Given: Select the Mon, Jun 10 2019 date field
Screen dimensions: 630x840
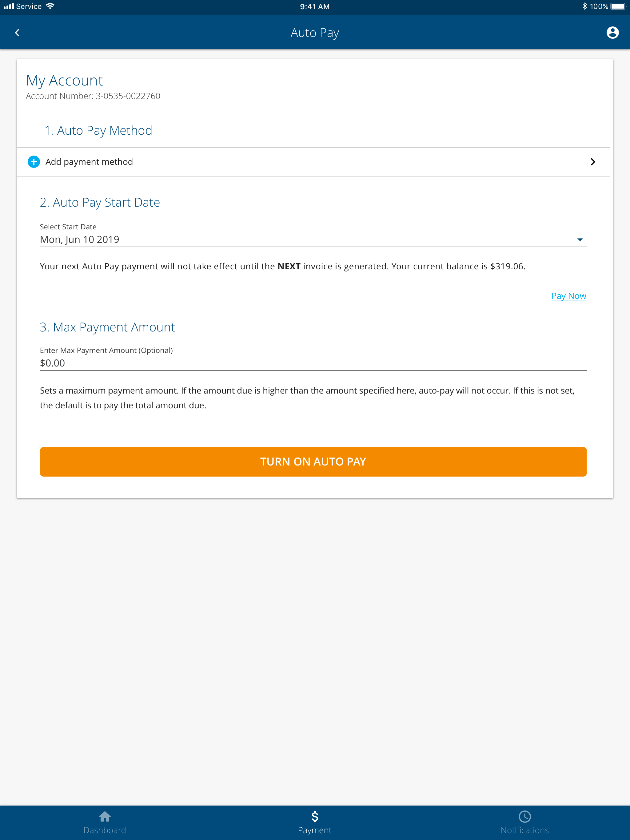Looking at the screenshot, I should pyautogui.click(x=313, y=240).
